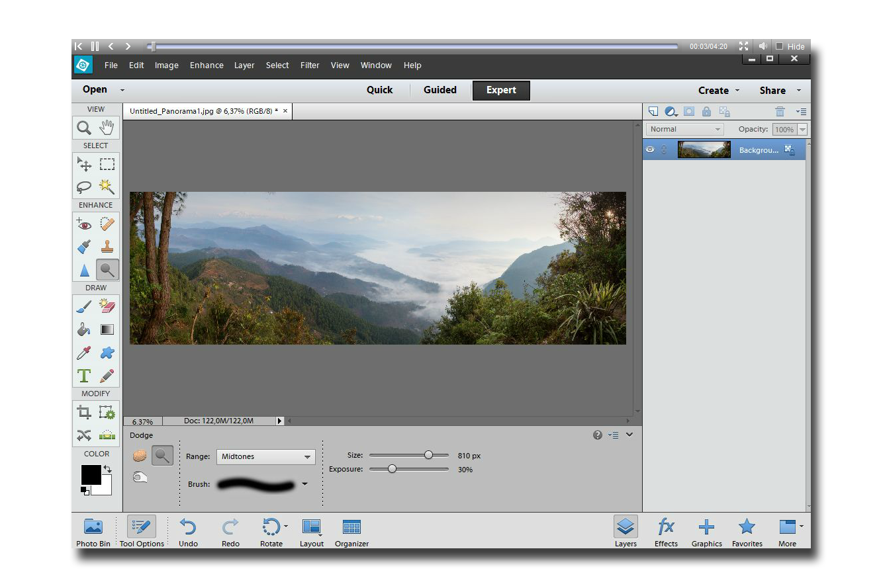Select the Zoom tool in View section
Image resolution: width=883 pixels, height=588 pixels.
click(x=84, y=128)
